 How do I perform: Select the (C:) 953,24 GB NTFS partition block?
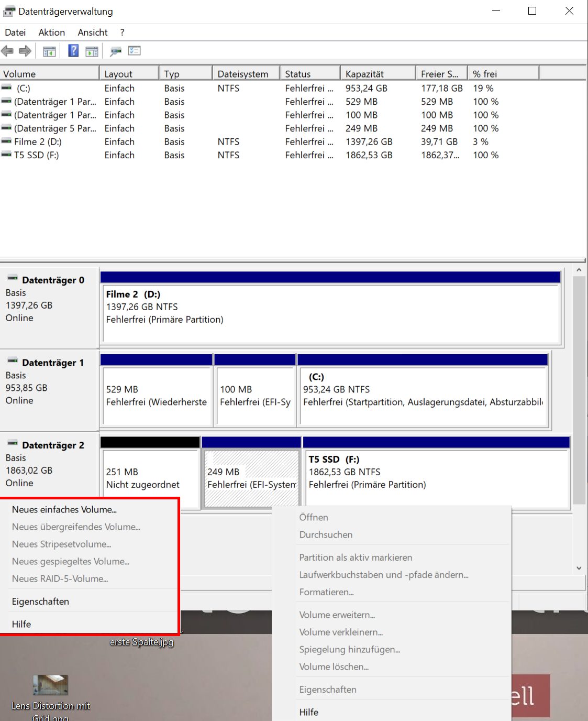423,391
